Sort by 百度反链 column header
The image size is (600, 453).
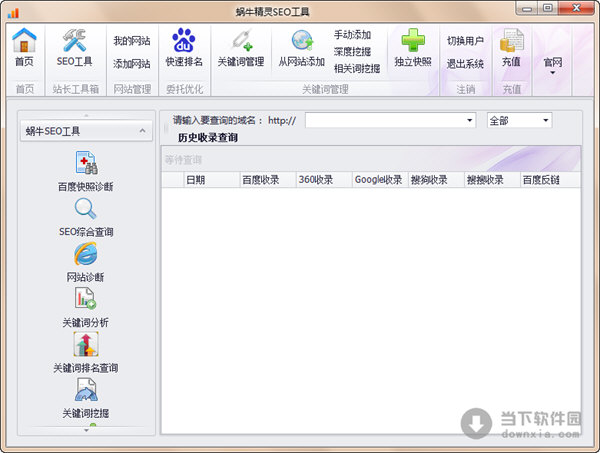[x=550, y=180]
